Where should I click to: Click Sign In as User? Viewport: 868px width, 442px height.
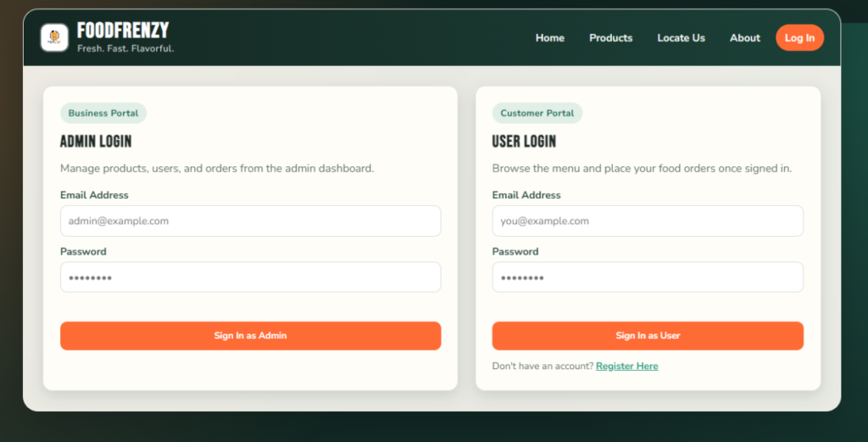coord(648,336)
